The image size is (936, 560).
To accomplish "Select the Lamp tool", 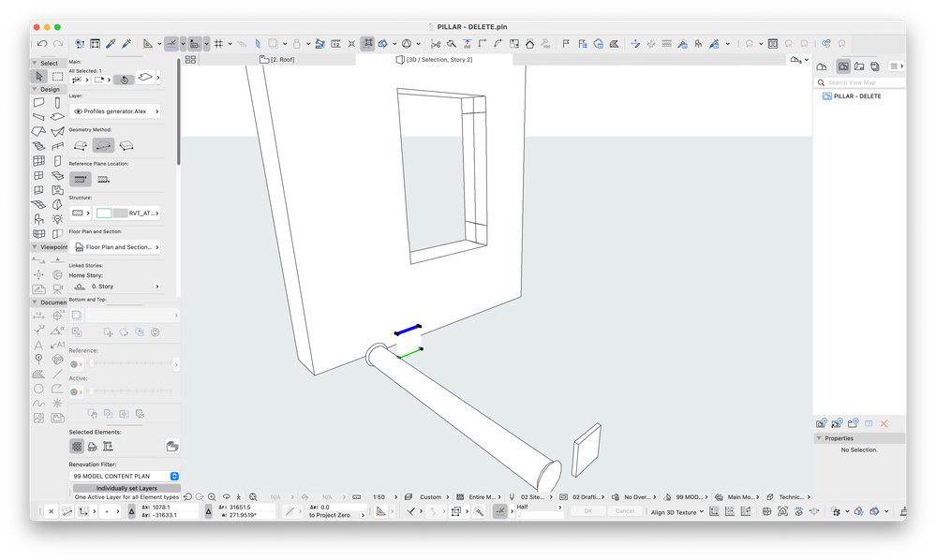I will (x=57, y=219).
